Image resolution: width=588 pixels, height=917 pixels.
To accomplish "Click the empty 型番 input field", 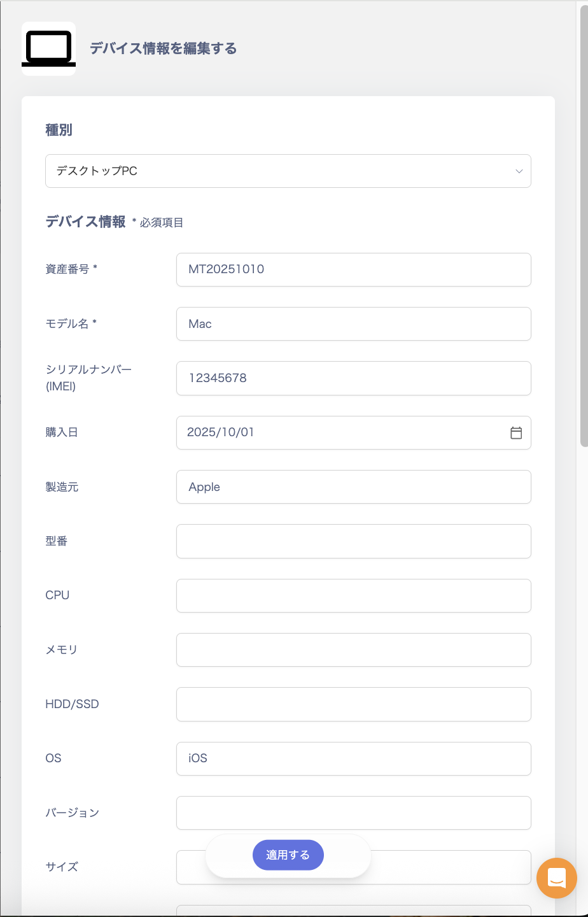I will 353,541.
